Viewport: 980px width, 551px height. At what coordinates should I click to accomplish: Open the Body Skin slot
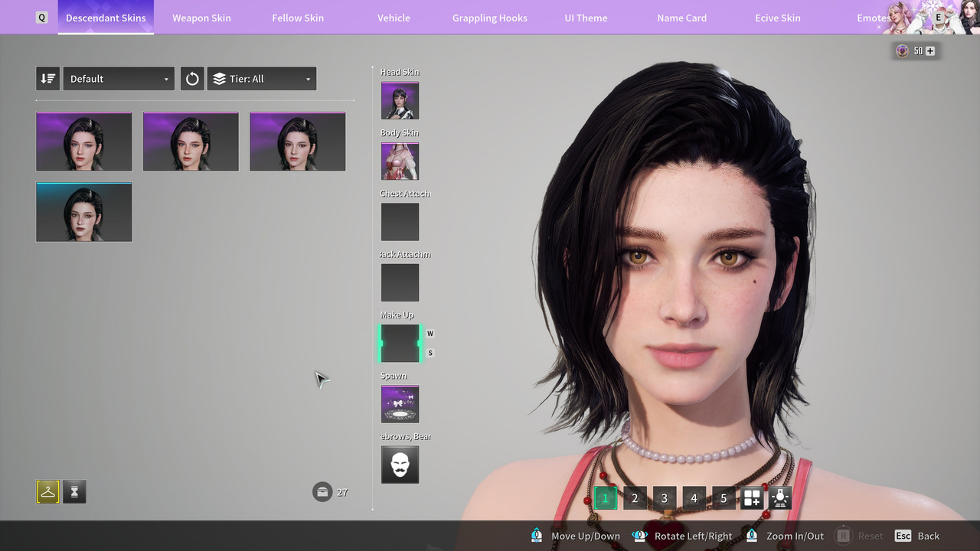(400, 161)
